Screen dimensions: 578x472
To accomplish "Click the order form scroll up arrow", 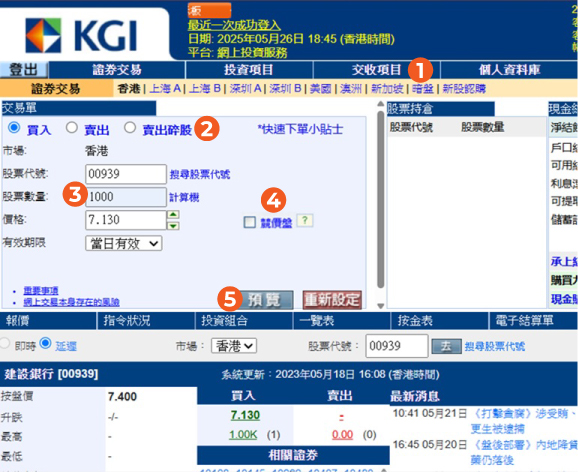I will point(381,104).
